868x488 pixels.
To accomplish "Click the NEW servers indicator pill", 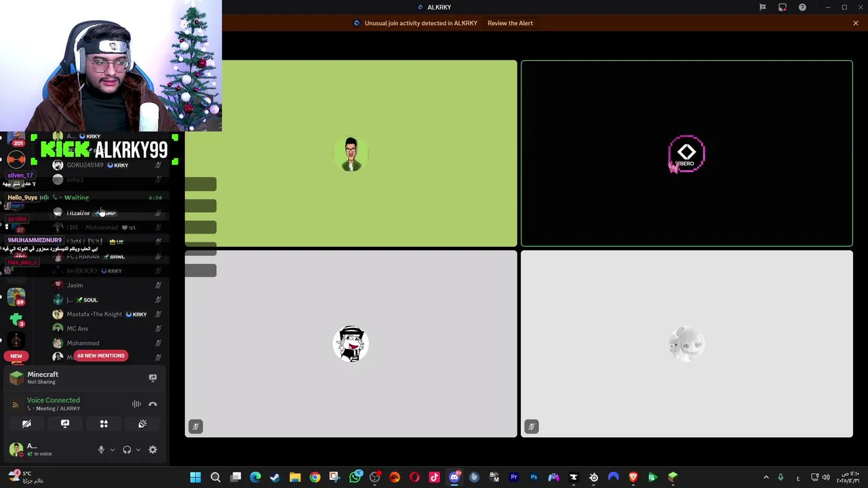I will click(16, 356).
